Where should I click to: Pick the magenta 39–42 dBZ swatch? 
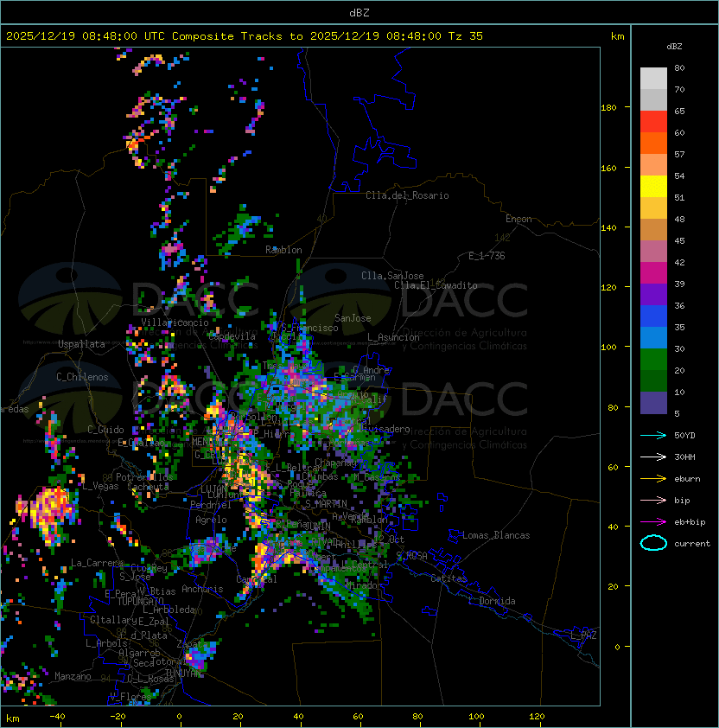[x=653, y=272]
